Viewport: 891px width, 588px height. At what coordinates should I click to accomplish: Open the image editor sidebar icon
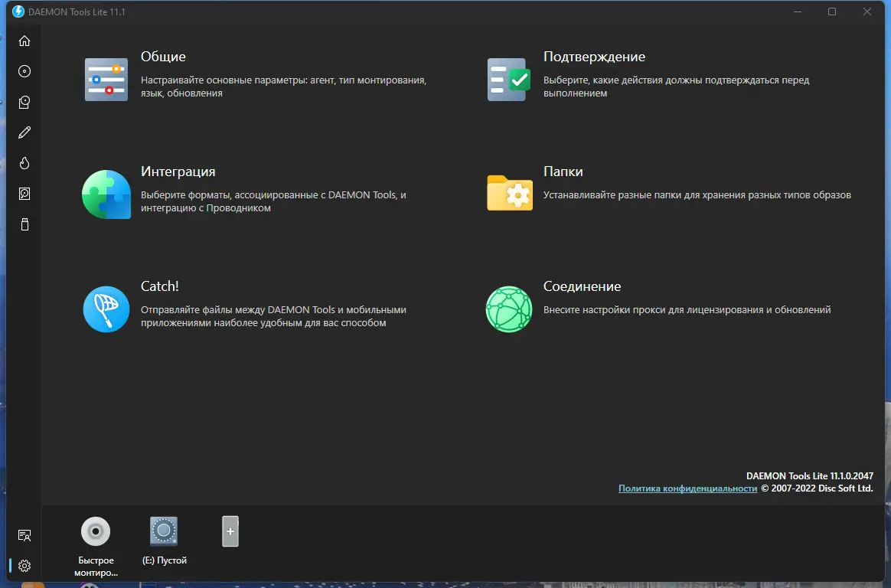click(x=24, y=103)
